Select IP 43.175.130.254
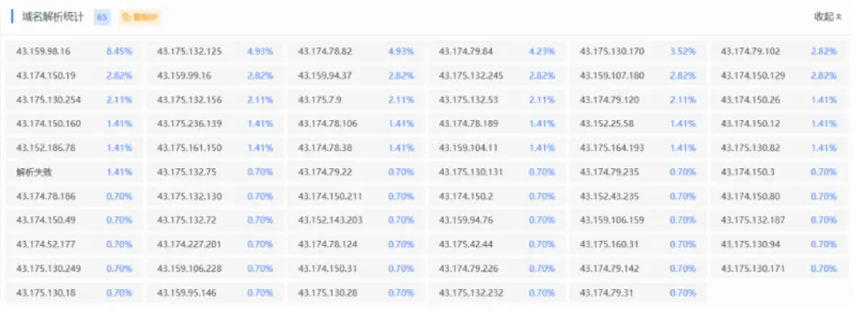The width and height of the screenshot is (868, 320). click(x=49, y=100)
